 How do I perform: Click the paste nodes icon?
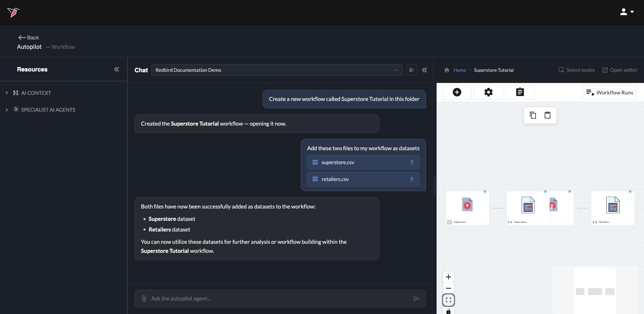[547, 115]
